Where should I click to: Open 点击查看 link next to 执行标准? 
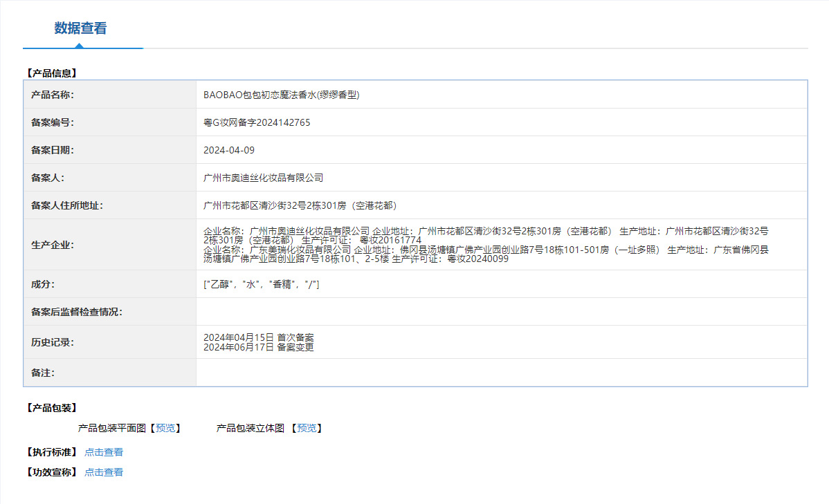pos(104,452)
